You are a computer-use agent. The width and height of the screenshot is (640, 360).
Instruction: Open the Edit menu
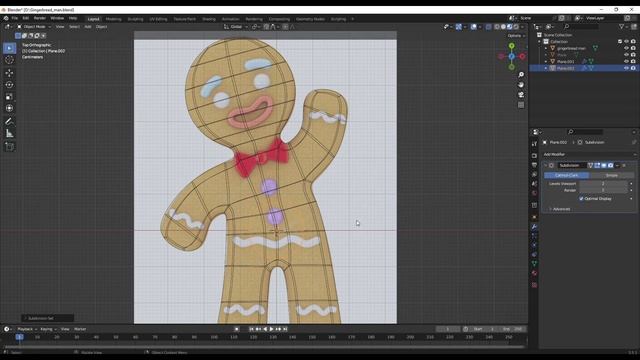click(26, 18)
